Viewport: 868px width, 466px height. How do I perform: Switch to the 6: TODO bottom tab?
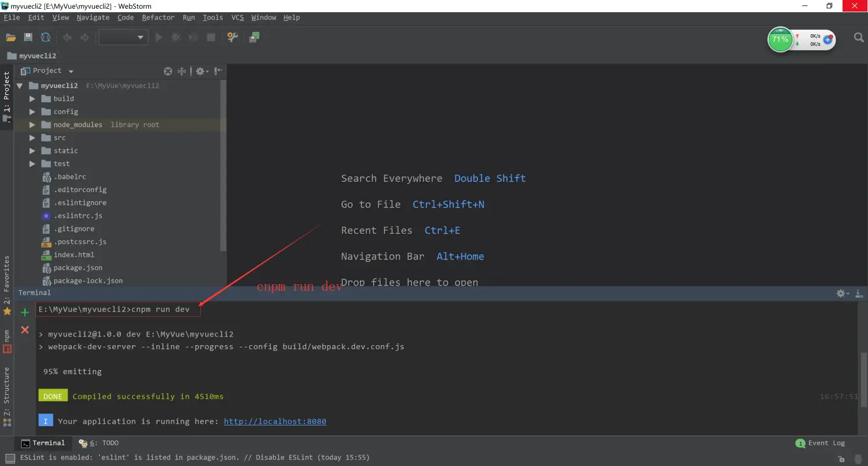point(100,443)
